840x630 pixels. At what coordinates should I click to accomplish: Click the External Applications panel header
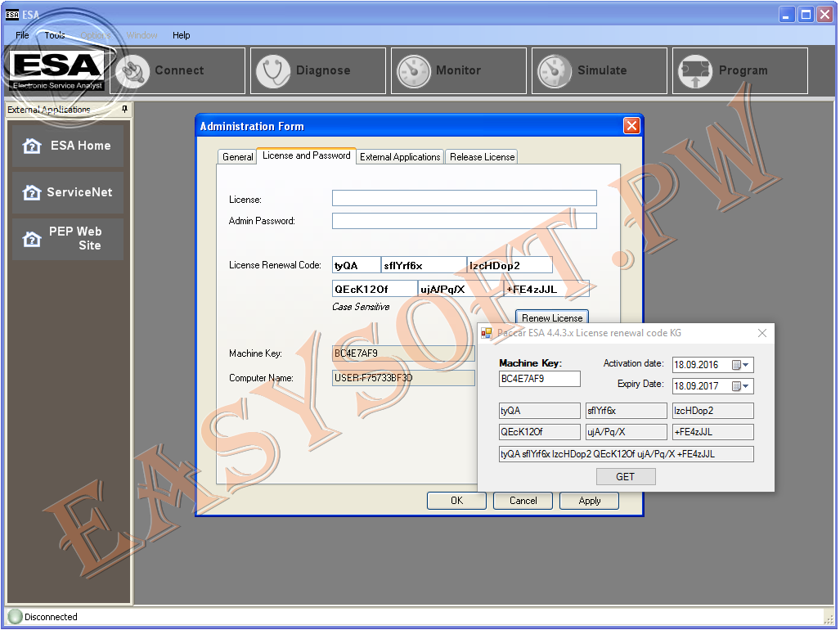pyautogui.click(x=68, y=110)
